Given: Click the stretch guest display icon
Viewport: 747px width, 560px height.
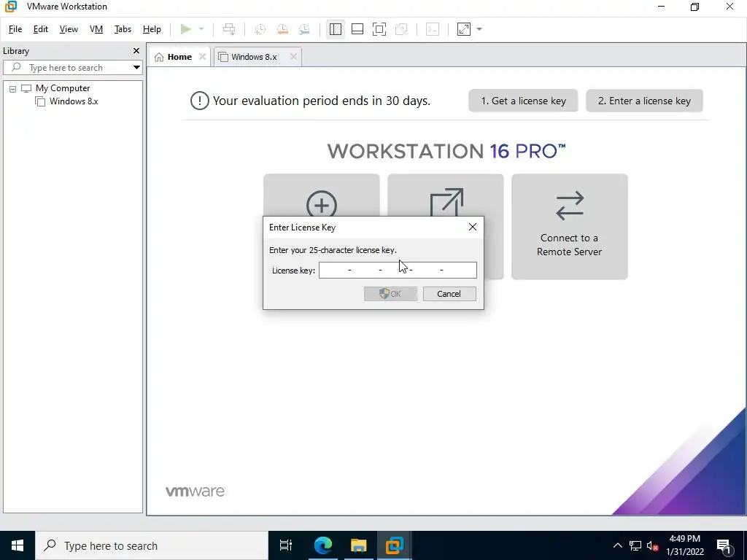Looking at the screenshot, I should 464,29.
